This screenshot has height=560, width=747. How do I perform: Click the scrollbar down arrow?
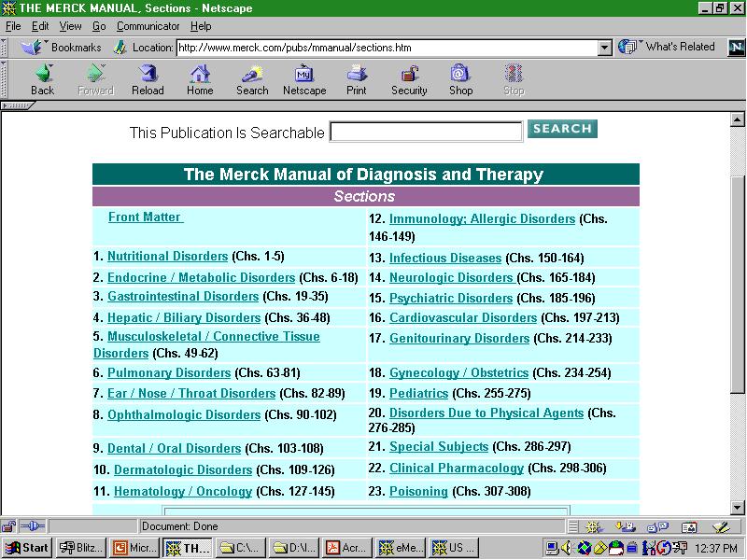tap(738, 507)
